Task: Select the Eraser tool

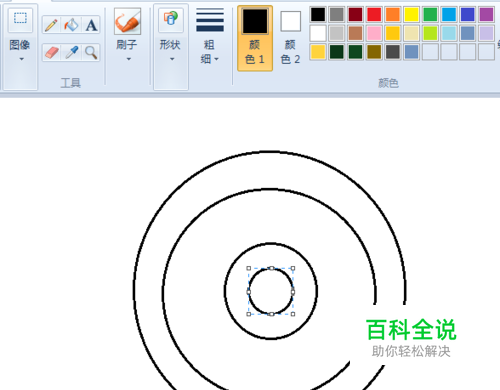Action: pos(51,52)
